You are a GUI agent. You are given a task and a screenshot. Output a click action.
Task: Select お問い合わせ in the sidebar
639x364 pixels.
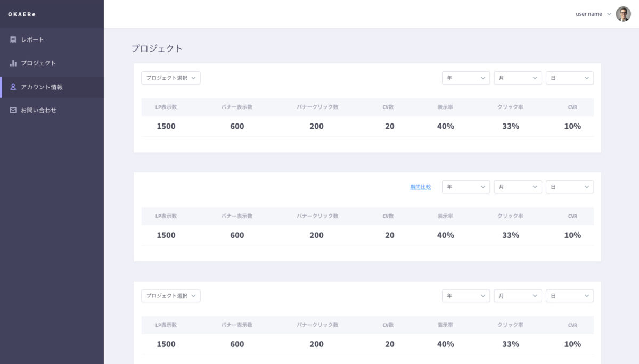coord(38,110)
